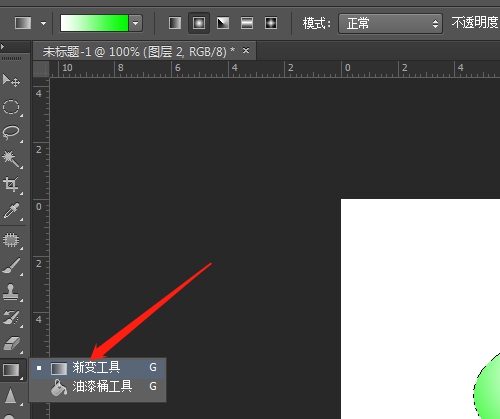The height and width of the screenshot is (419, 500).
Task: Click the tools panel grip handle
Action: click(x=12, y=59)
